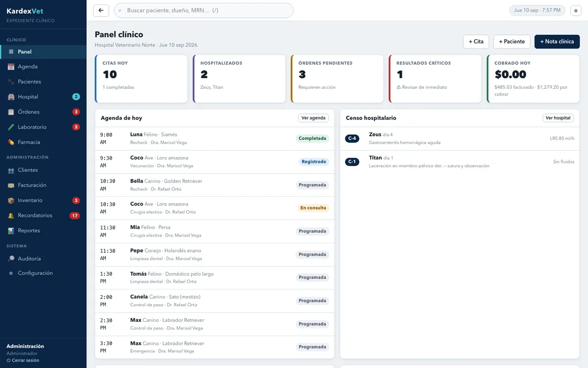Click the Panel icon in the sidebar

11,52
